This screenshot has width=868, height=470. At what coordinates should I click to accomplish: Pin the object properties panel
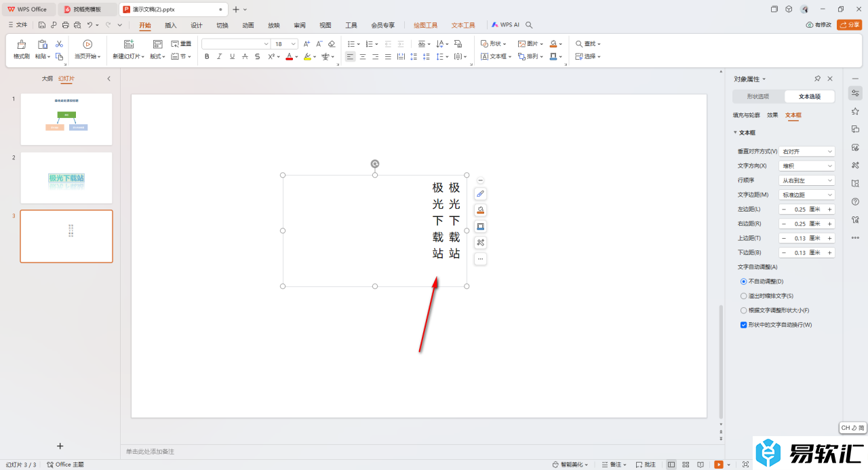(818, 79)
